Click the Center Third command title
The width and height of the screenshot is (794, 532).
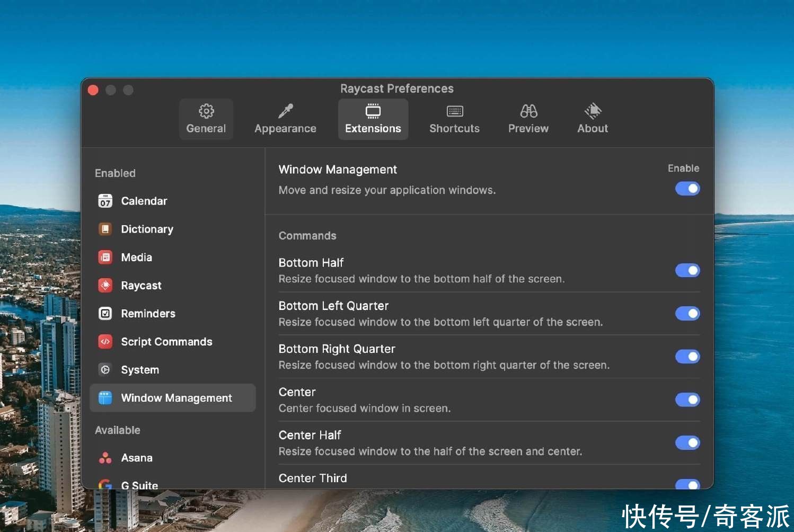coord(313,478)
